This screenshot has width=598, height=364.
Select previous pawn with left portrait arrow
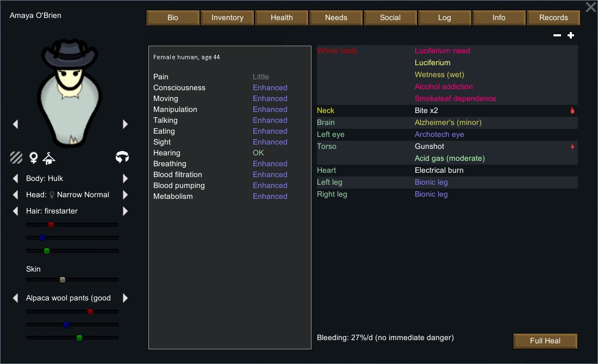(15, 124)
